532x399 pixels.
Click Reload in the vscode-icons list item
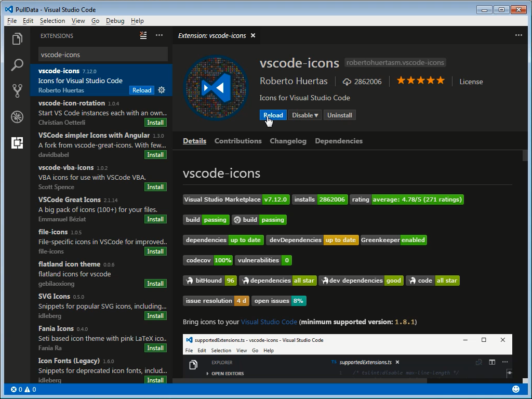(142, 90)
